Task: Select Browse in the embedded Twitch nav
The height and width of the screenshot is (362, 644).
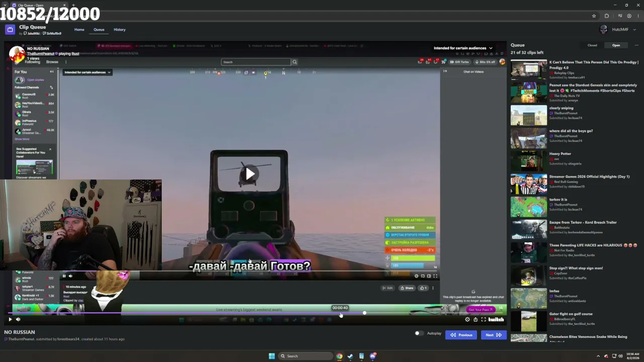Action: pos(52,62)
